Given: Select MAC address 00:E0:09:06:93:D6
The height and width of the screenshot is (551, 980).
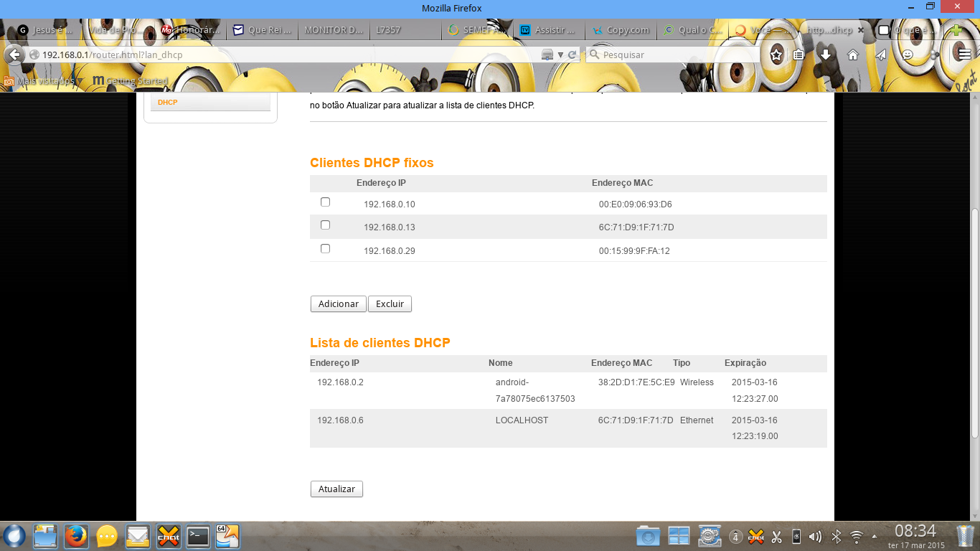Looking at the screenshot, I should pos(635,204).
